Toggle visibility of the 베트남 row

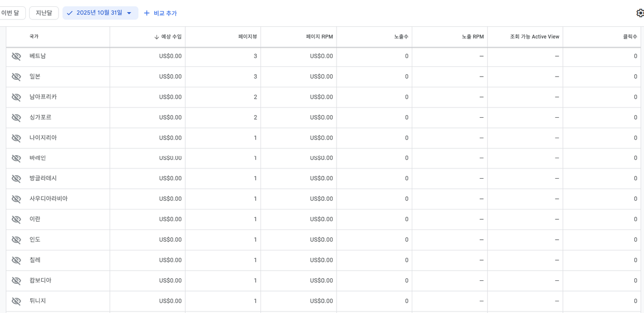click(x=16, y=56)
